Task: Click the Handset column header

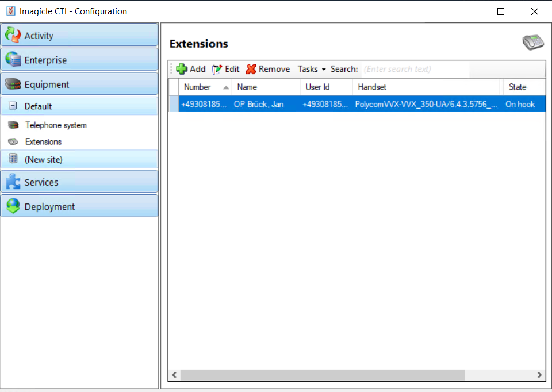Action: [372, 87]
